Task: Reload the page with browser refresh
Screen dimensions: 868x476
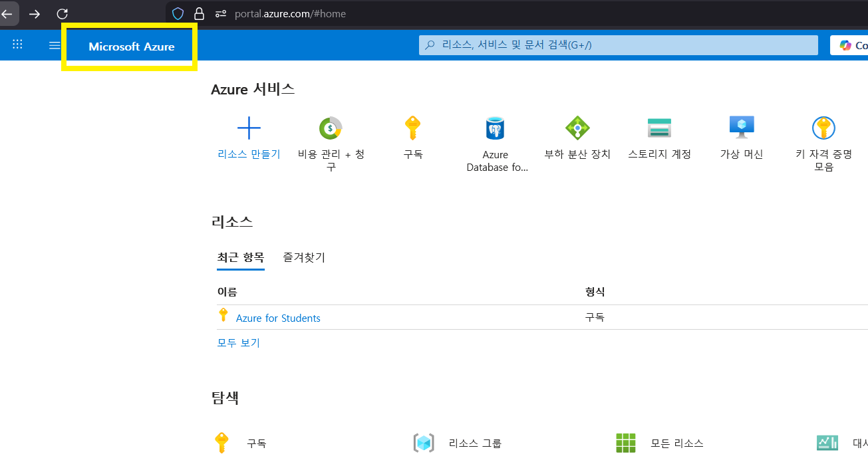Action: (x=63, y=13)
